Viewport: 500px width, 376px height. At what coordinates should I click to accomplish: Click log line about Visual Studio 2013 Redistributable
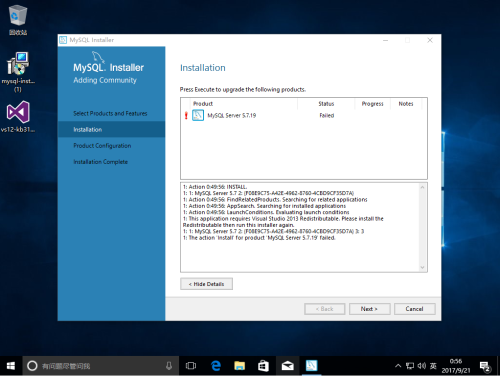point(283,222)
